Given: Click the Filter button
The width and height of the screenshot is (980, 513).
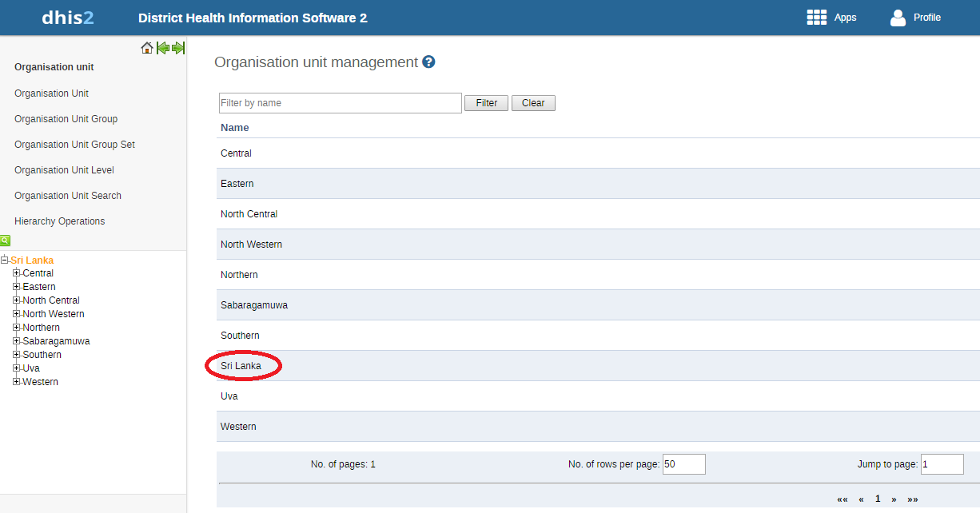Looking at the screenshot, I should pyautogui.click(x=486, y=103).
